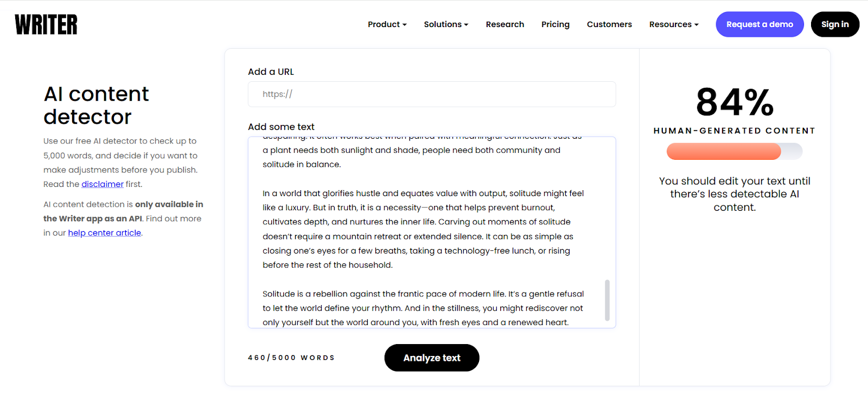Click the orange human-generated score bar
868x395 pixels.
pyautogui.click(x=724, y=151)
